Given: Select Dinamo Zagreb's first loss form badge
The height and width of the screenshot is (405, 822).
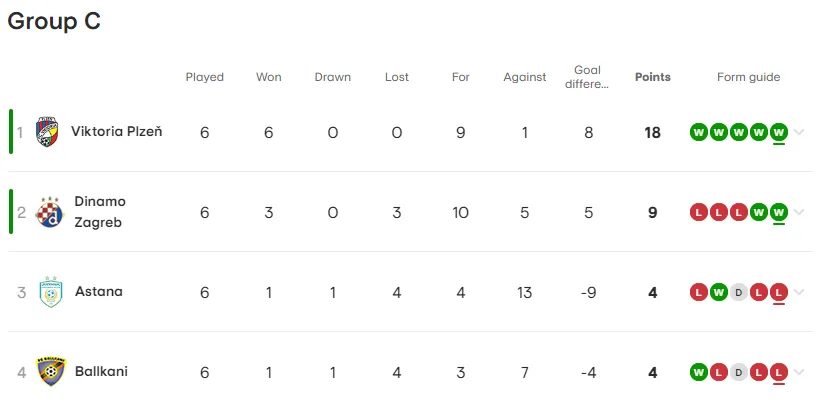Looking at the screenshot, I should (x=699, y=212).
